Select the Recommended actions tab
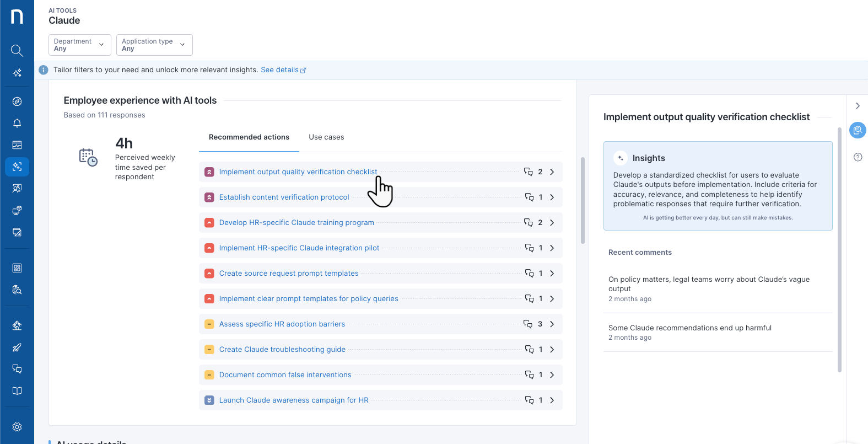868x444 pixels. click(249, 137)
